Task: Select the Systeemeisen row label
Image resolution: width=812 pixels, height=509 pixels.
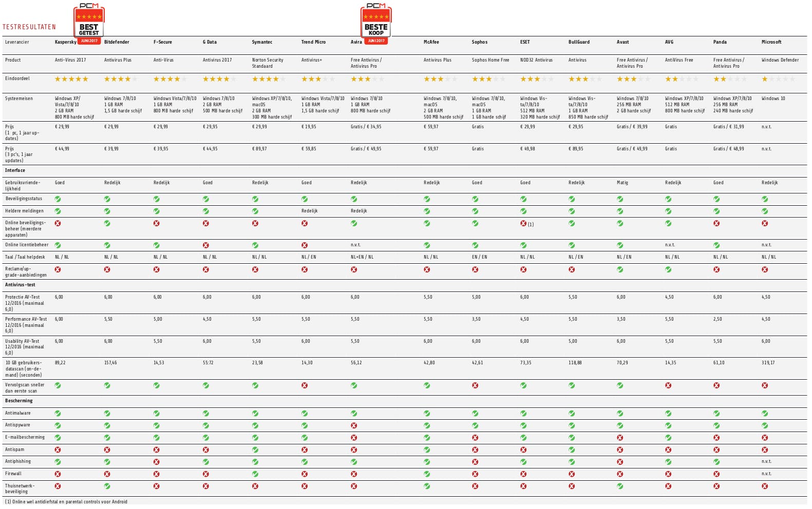Action: 19,99
